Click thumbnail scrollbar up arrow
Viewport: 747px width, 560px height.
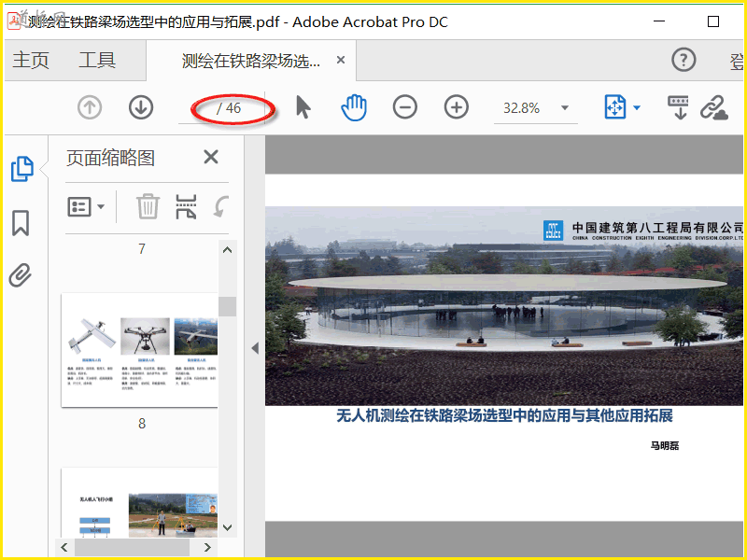point(227,249)
